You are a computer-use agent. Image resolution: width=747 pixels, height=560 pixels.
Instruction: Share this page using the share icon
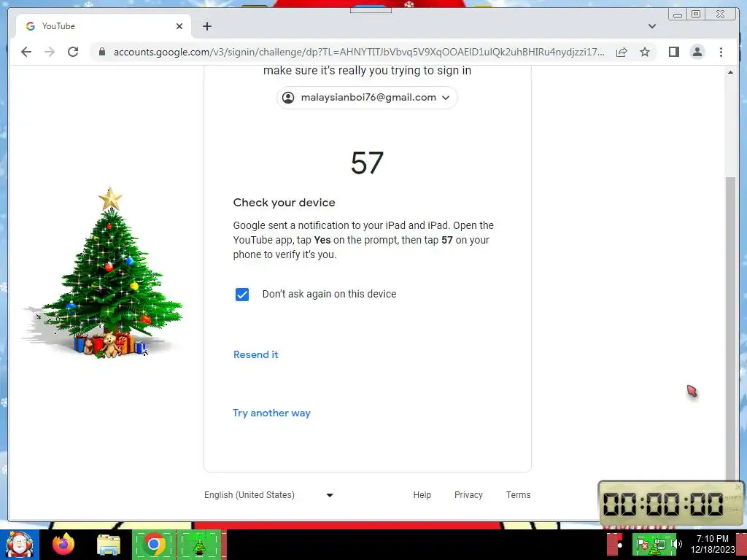(622, 52)
